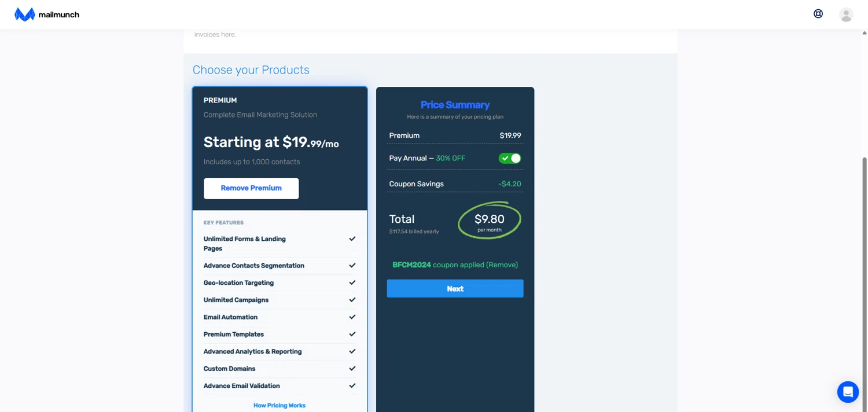Click the Coupon Savings -$4.20 amount

click(x=510, y=184)
